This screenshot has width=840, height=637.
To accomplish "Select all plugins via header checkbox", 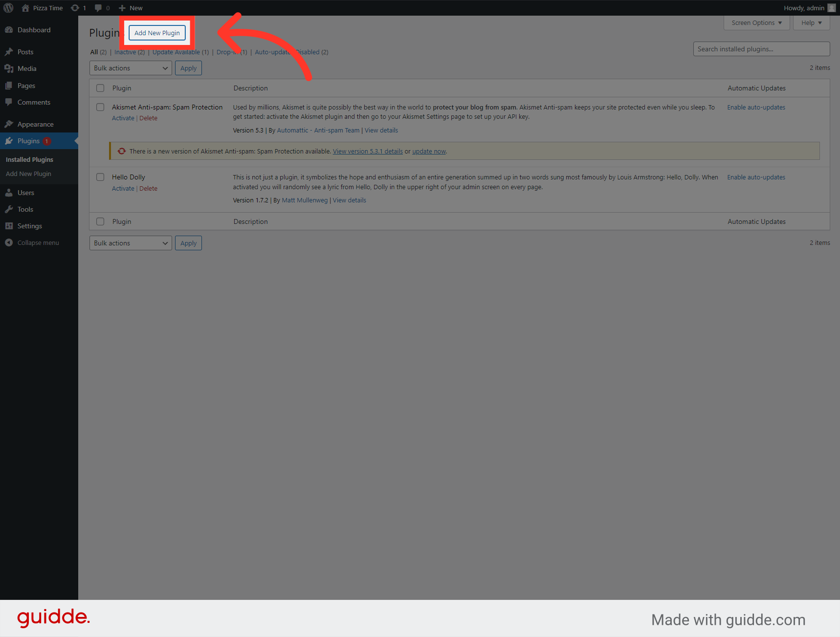I will (100, 88).
